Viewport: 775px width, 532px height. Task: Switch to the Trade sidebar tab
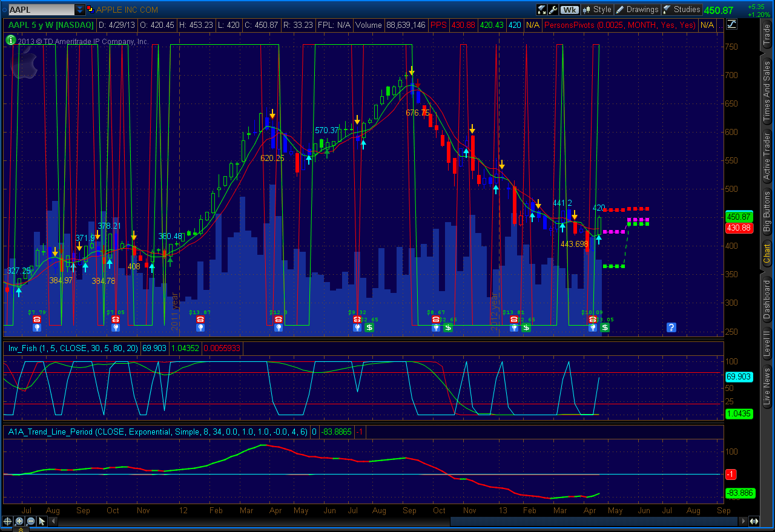click(767, 35)
